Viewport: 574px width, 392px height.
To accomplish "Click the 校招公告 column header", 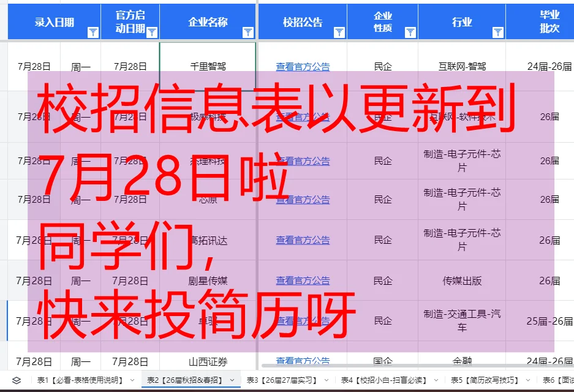I will [303, 22].
